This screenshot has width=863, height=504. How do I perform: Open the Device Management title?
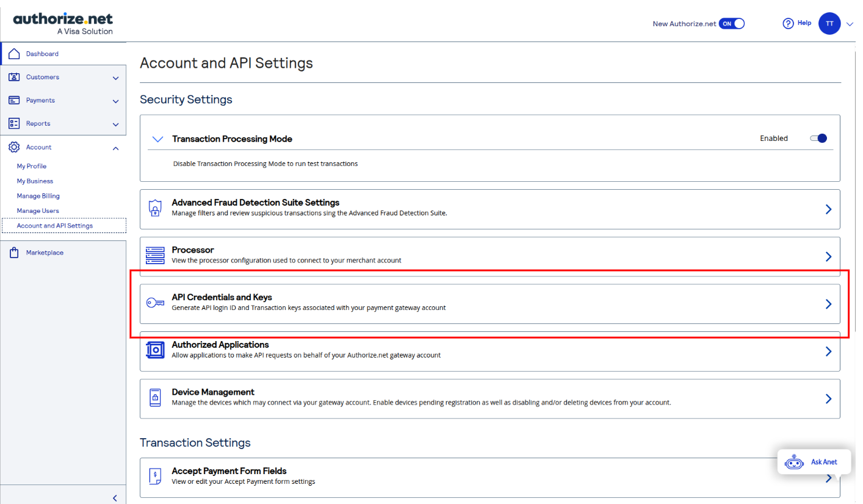click(213, 392)
